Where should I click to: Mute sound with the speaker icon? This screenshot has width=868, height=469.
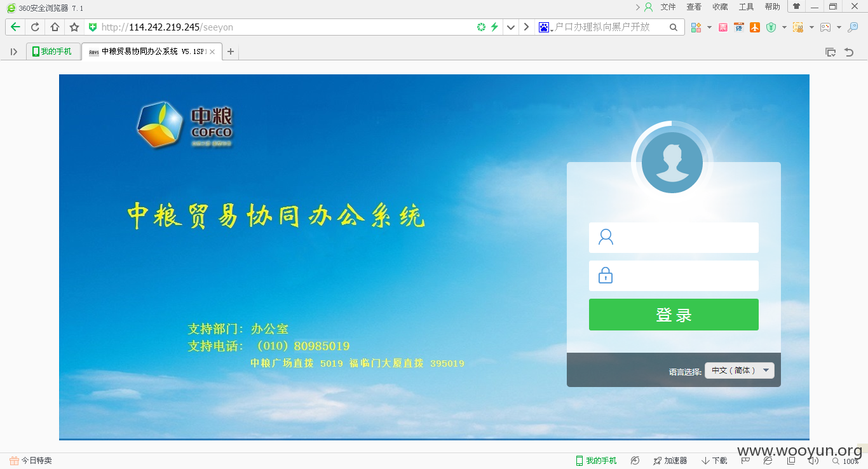pyautogui.click(x=813, y=461)
